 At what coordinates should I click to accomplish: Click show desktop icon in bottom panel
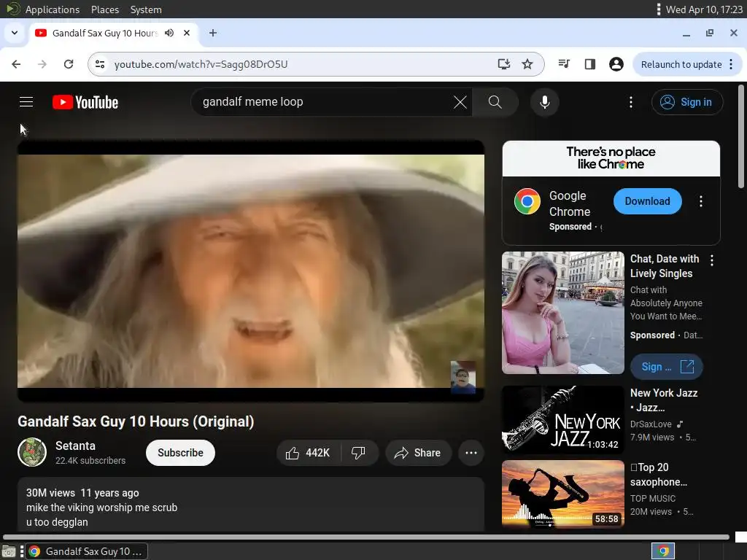(x=9, y=551)
